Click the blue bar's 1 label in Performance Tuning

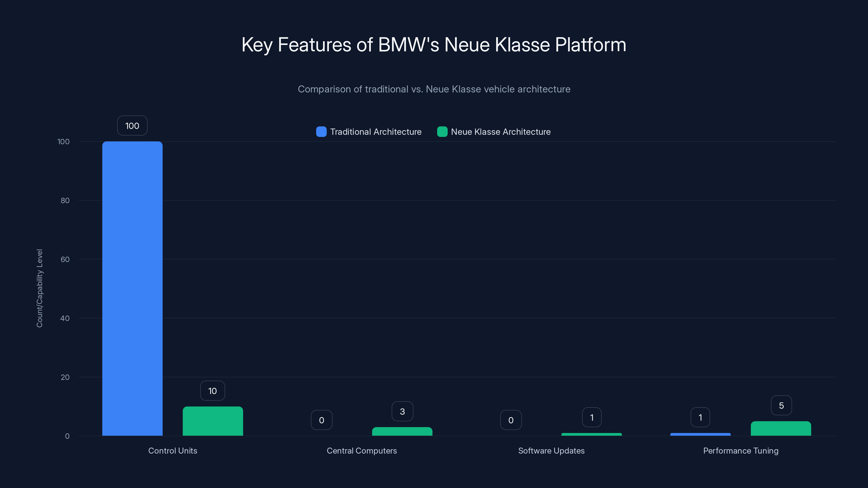click(x=700, y=417)
